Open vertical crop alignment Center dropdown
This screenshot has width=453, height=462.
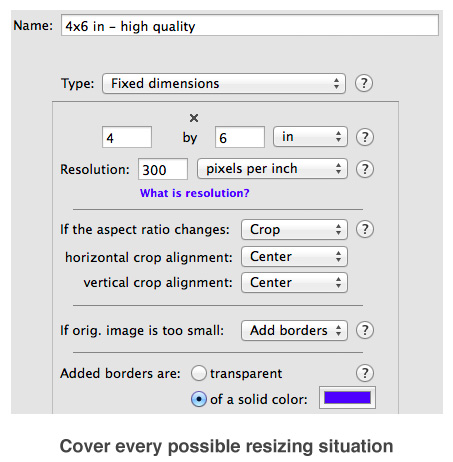tap(294, 283)
